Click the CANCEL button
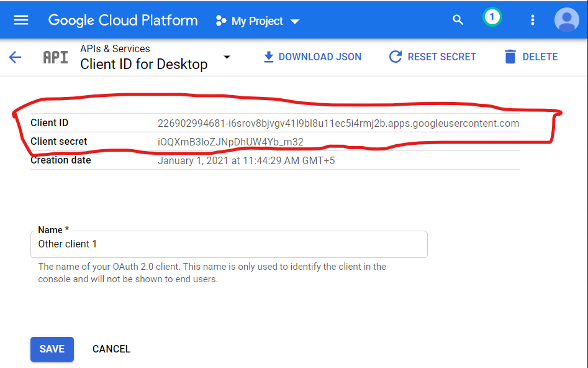Screen dimensions: 588x368 (x=111, y=349)
